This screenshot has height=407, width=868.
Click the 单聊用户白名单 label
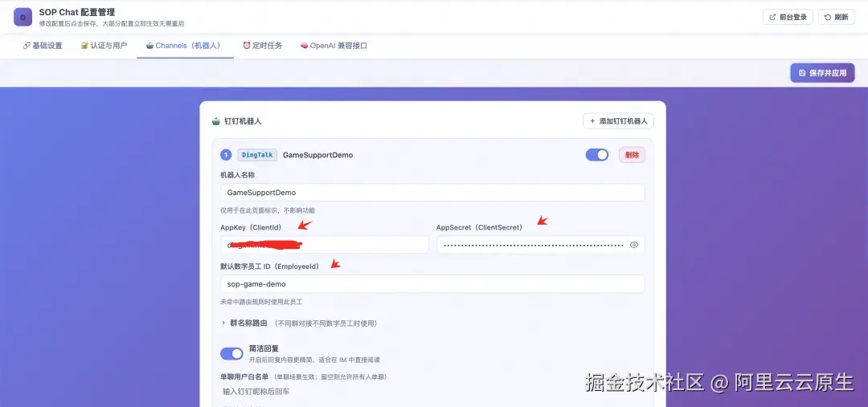[x=244, y=376]
